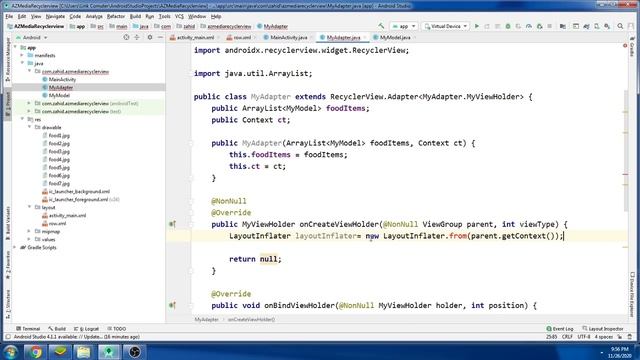Click the CRLF line separator in status bar
The image size is (640, 360).
(567, 337)
